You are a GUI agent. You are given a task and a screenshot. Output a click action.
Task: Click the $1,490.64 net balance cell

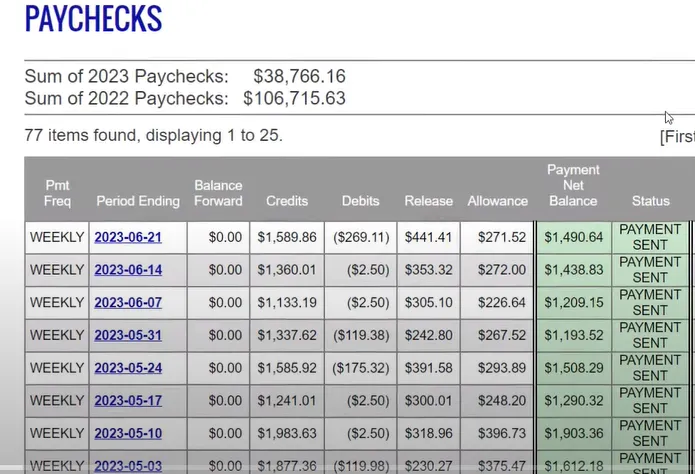click(x=574, y=237)
